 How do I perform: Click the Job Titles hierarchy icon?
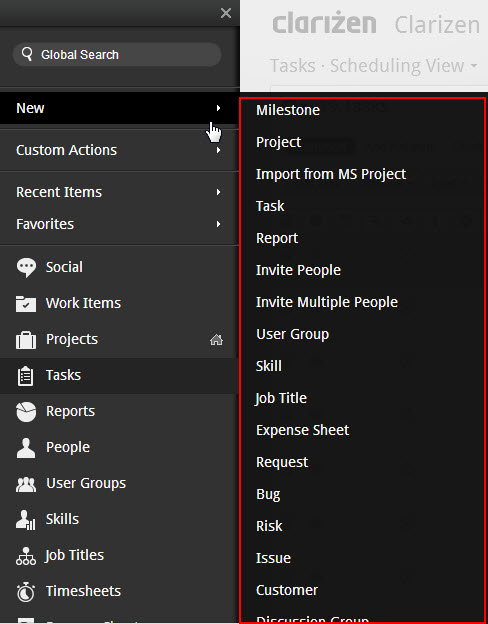[x=26, y=556]
